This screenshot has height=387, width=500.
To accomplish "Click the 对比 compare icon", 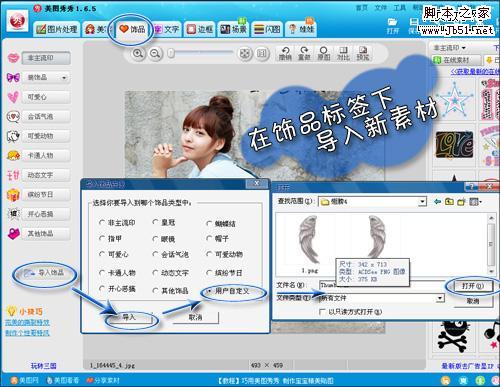I will tap(343, 53).
